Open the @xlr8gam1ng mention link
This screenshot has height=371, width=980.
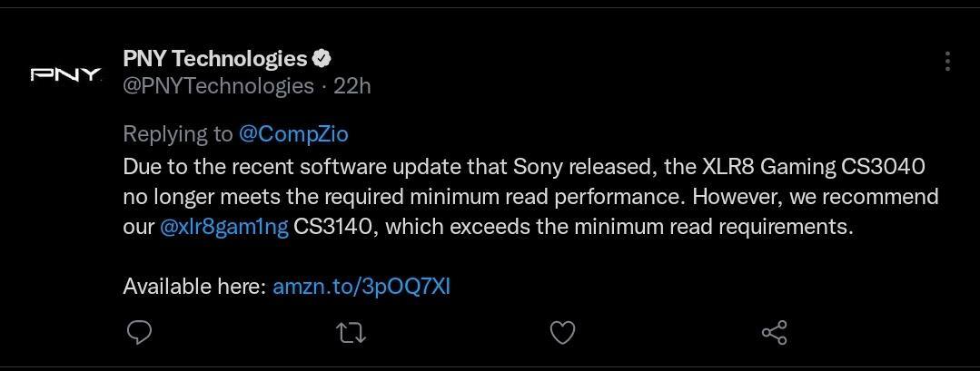pyautogui.click(x=224, y=227)
